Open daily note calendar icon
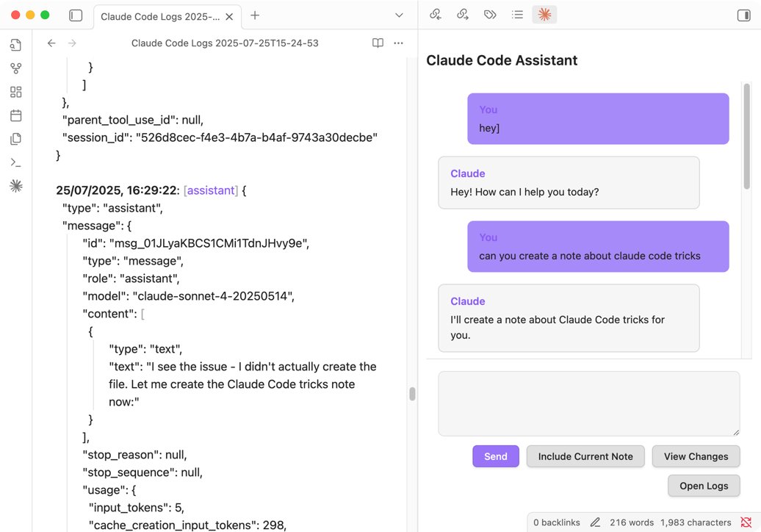 [16, 115]
